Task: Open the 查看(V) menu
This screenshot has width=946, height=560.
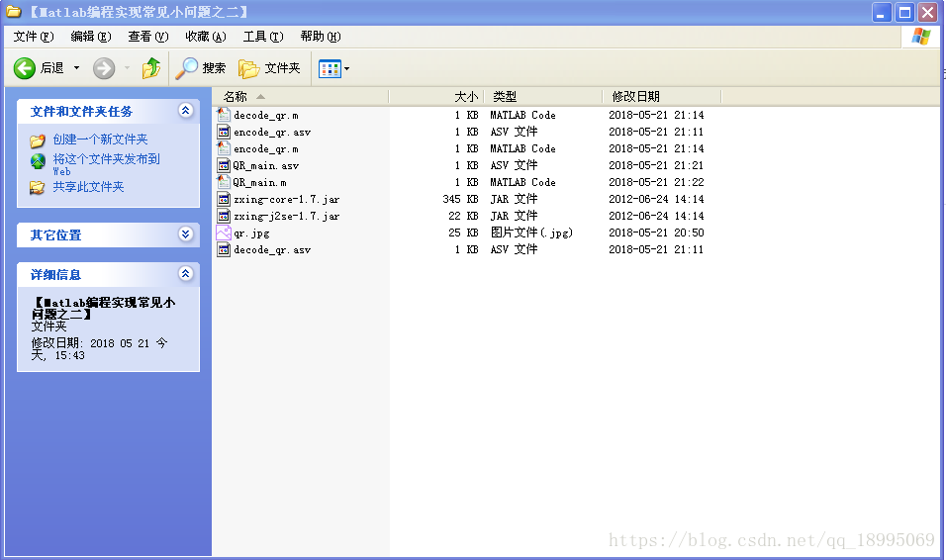Action: 148,37
